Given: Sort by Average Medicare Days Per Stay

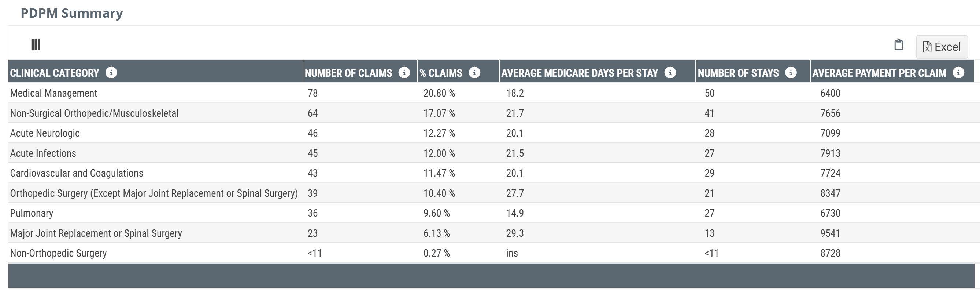Looking at the screenshot, I should 580,73.
